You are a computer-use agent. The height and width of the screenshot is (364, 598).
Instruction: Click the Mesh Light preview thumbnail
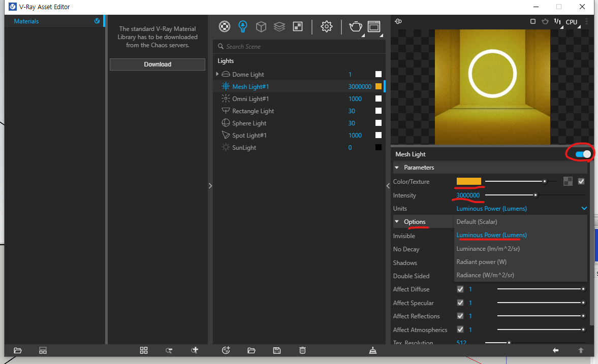492,86
